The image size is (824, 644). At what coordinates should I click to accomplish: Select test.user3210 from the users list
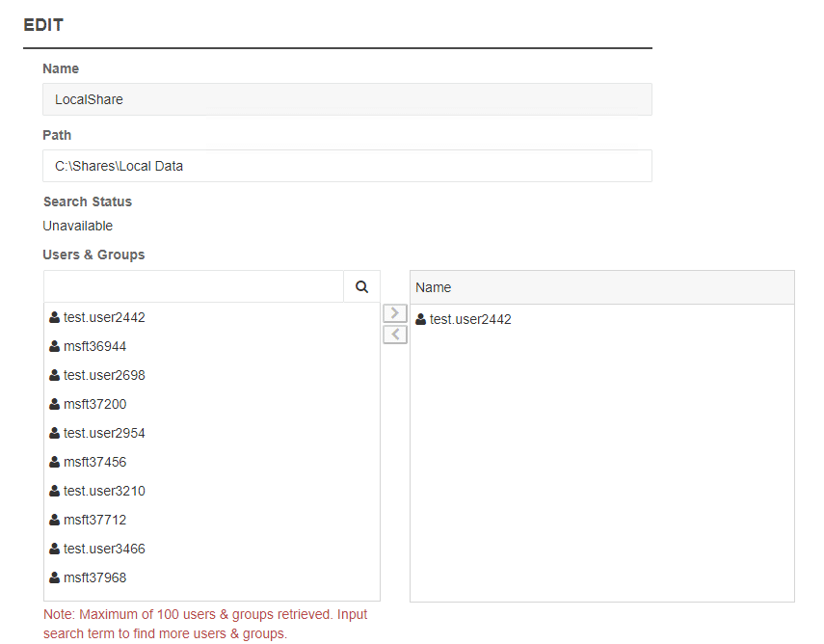[104, 491]
